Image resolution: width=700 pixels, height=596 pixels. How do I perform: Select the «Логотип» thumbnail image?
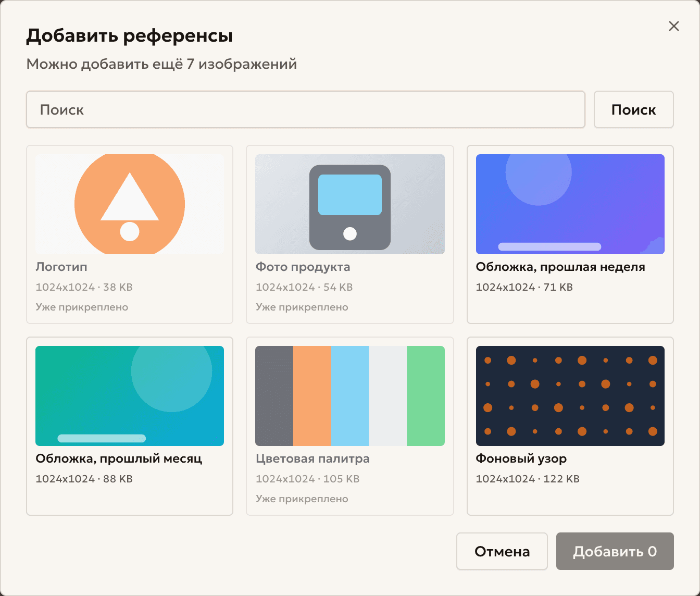coord(130,204)
